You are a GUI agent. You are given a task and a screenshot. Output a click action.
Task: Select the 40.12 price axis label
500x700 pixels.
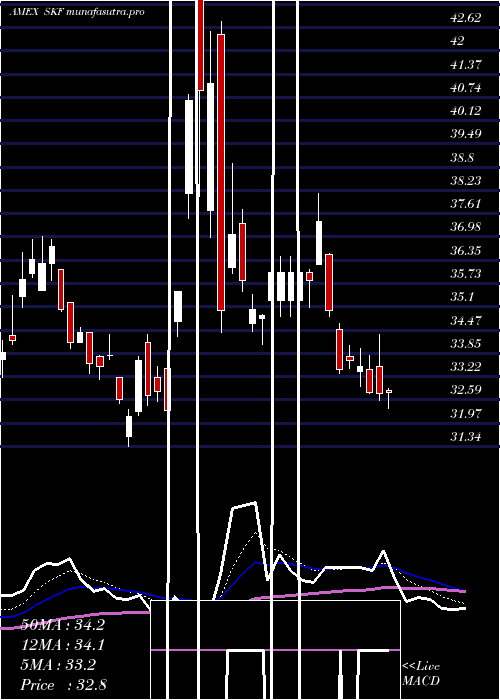(466, 111)
